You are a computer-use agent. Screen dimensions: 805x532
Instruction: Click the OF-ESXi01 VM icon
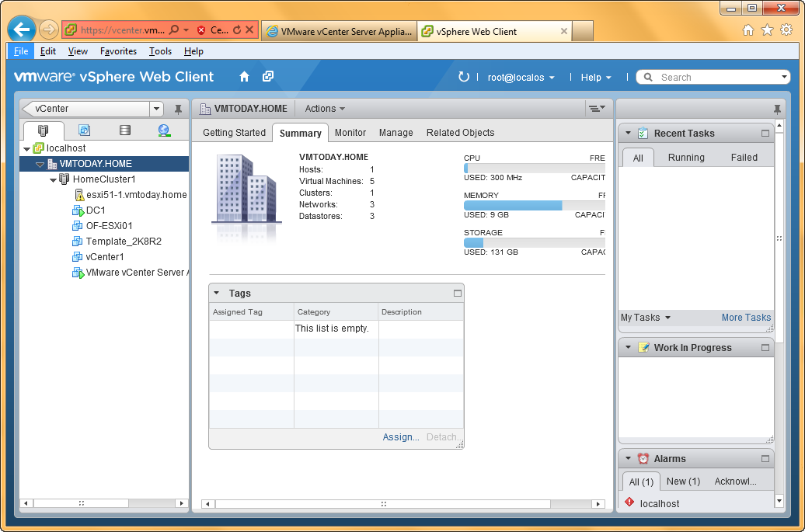click(78, 226)
